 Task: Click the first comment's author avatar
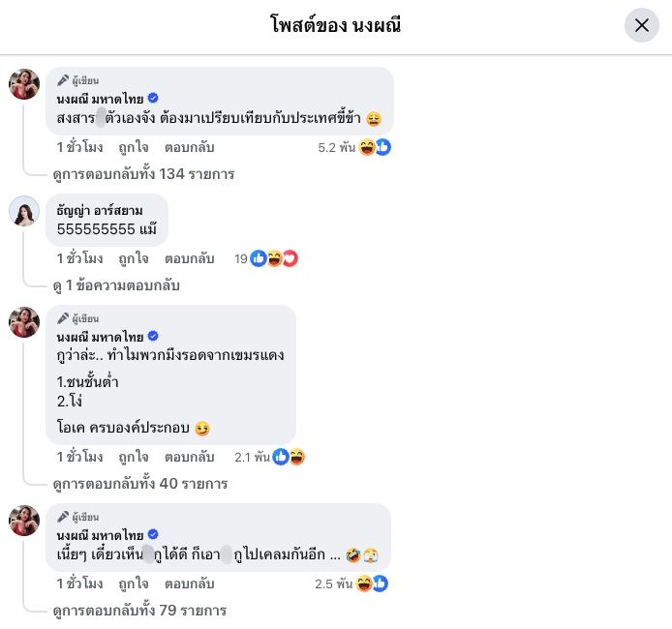(24, 84)
